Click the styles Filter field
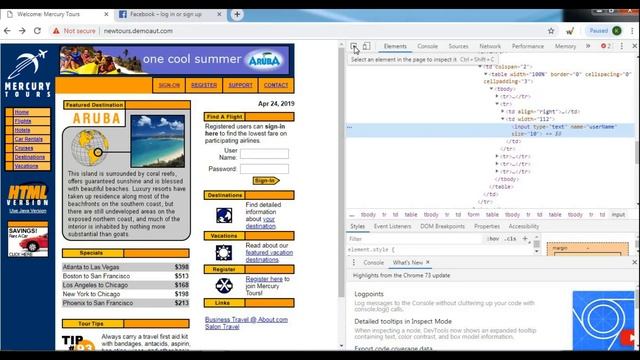This screenshot has height=360, width=640. [414, 239]
